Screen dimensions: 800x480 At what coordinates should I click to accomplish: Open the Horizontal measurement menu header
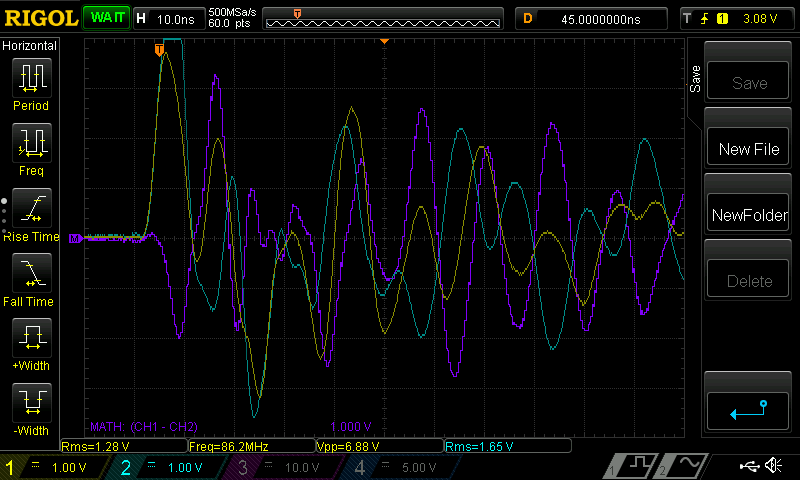(x=30, y=46)
